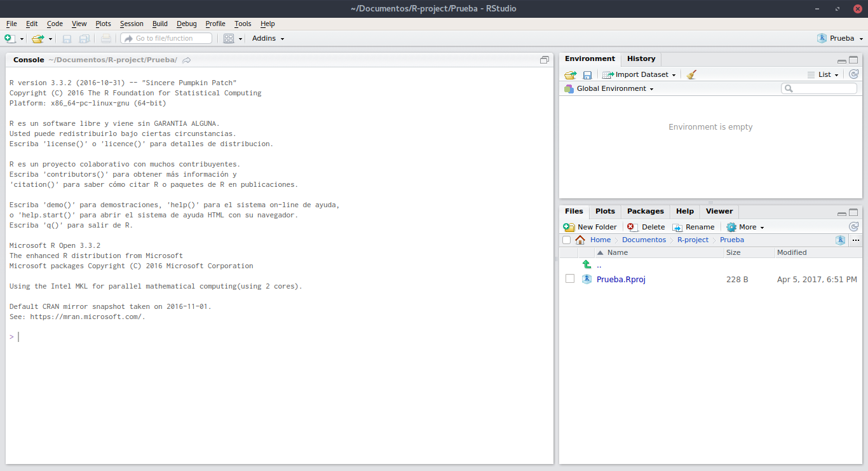Sort files by the Size column

(749, 252)
